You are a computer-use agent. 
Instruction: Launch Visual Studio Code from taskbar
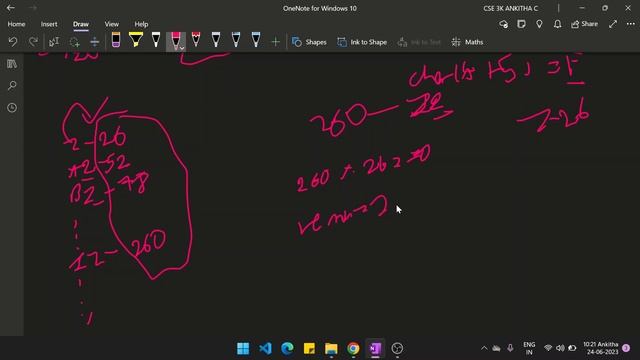click(x=265, y=348)
